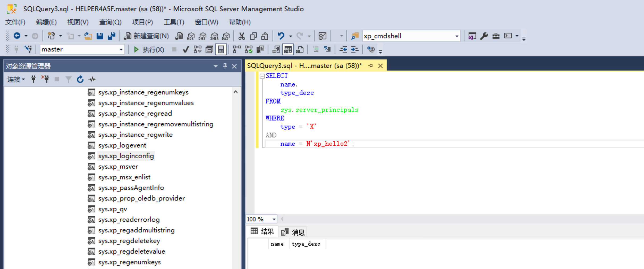
Task: Click the Save file icon
Action: (x=100, y=36)
